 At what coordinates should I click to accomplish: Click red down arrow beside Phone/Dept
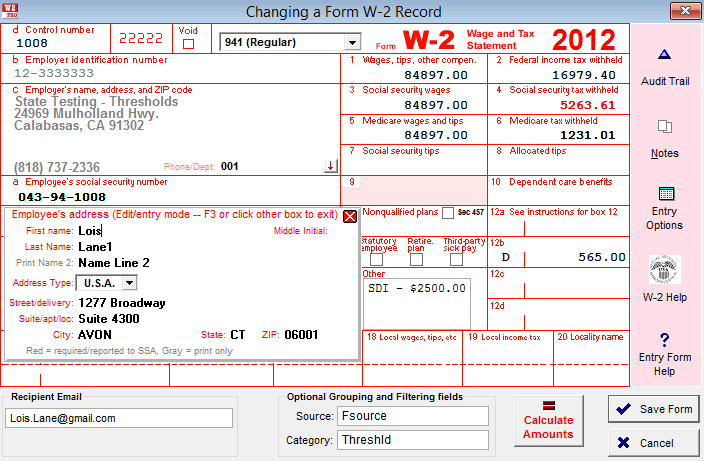(331, 166)
